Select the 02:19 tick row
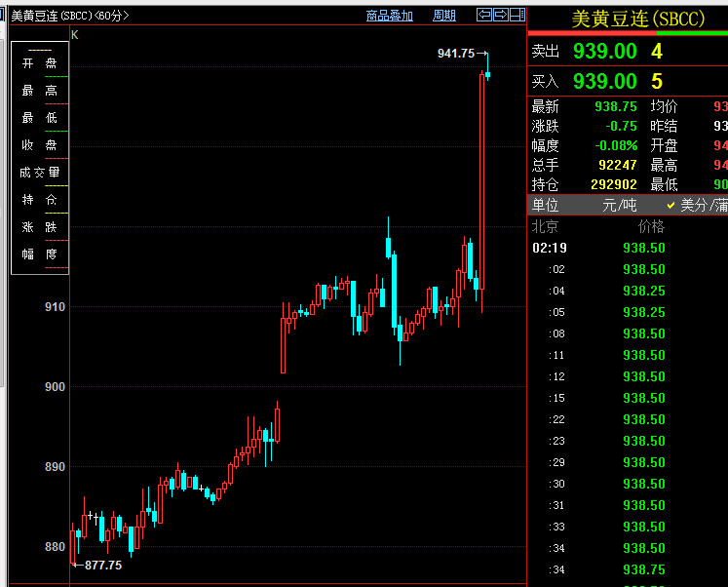The image size is (728, 587). tap(549, 248)
